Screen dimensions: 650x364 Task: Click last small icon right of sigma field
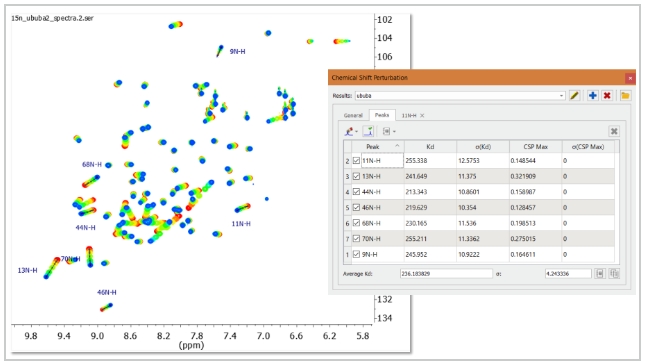coord(614,274)
